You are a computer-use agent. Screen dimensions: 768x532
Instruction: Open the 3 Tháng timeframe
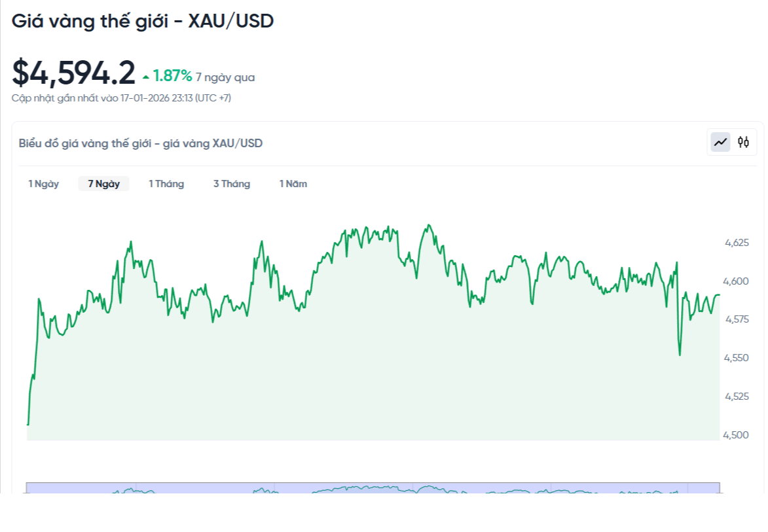tap(231, 184)
